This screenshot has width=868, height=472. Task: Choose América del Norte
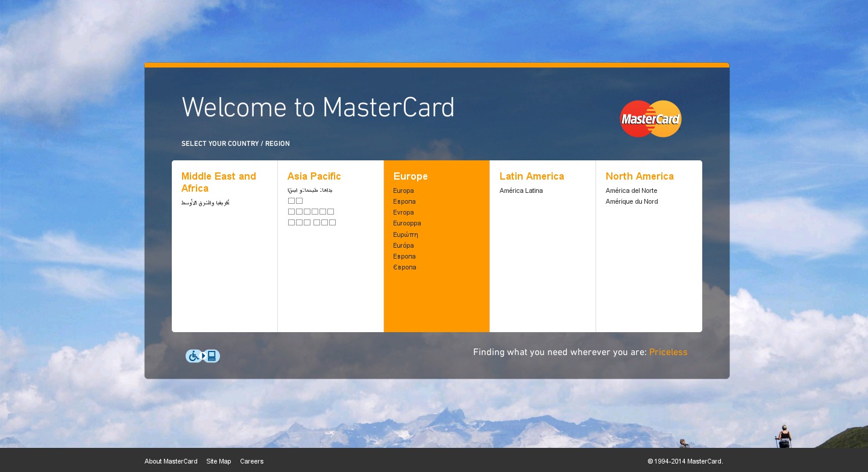[x=631, y=190]
